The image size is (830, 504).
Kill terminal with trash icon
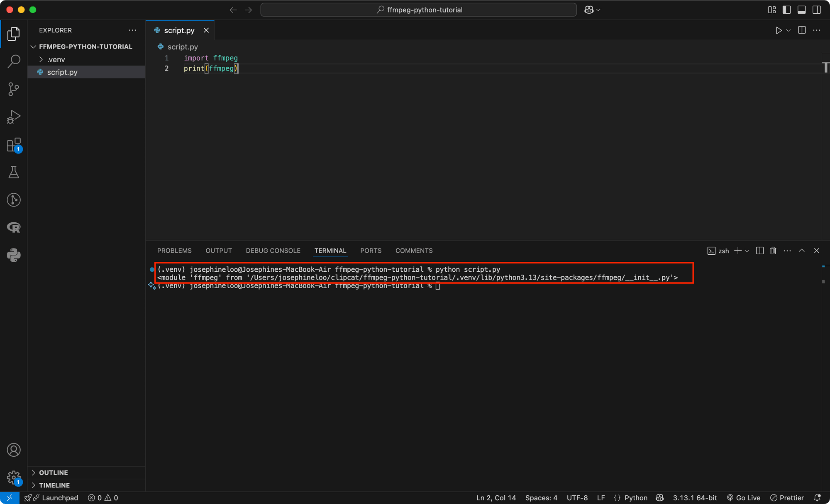click(773, 251)
